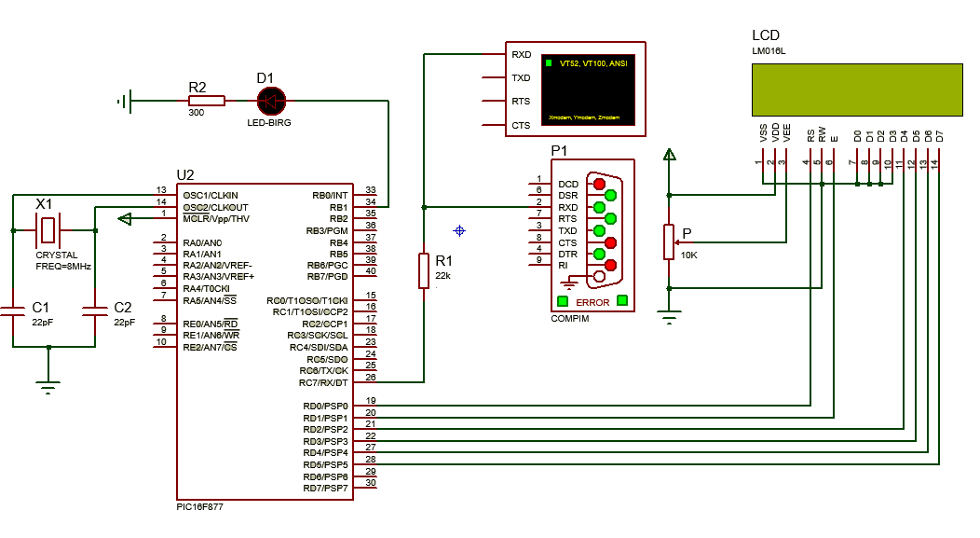Click the RD0/PSP0 pin label
The image size is (980, 538).
click(x=326, y=406)
